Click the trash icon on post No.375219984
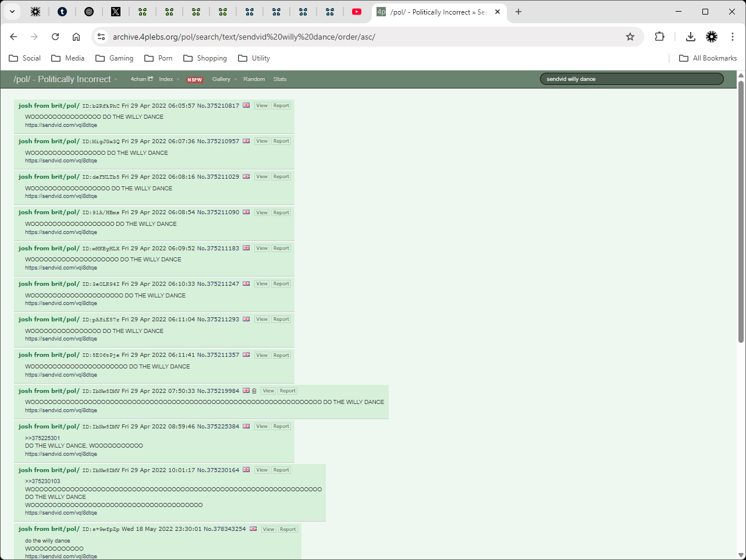 254,391
